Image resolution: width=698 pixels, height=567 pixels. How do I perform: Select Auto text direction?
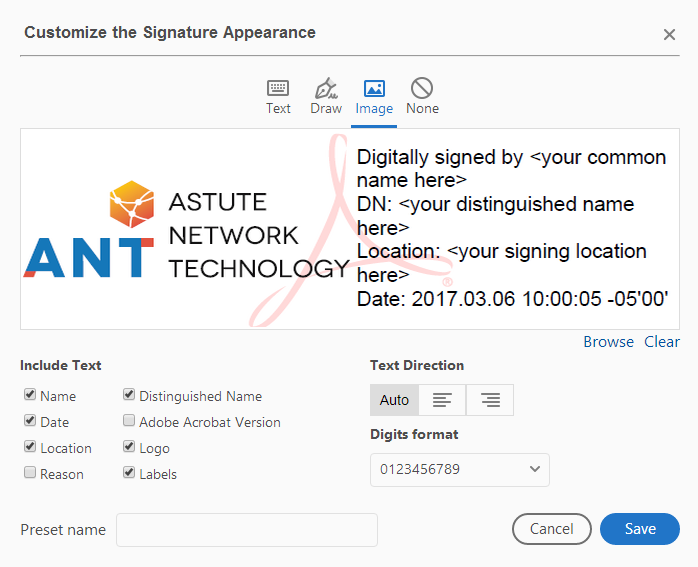pyautogui.click(x=394, y=400)
